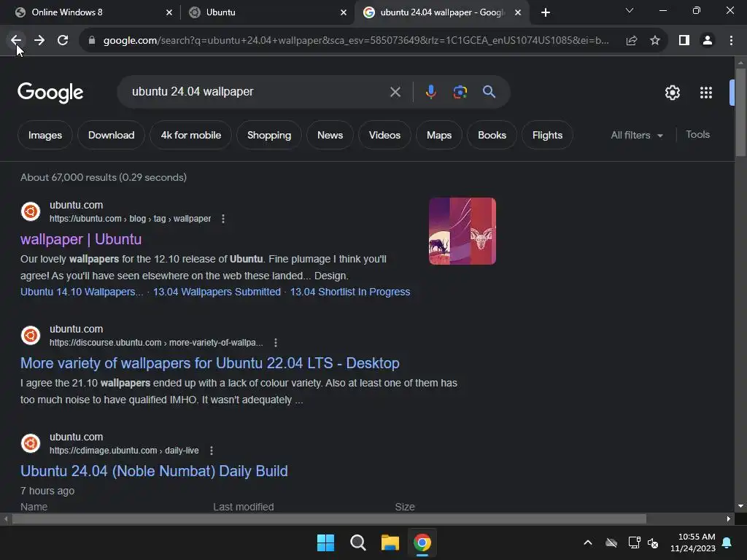This screenshot has height=560, width=747.
Task: Open more options for ubuntu.com blog result
Action: click(x=223, y=219)
